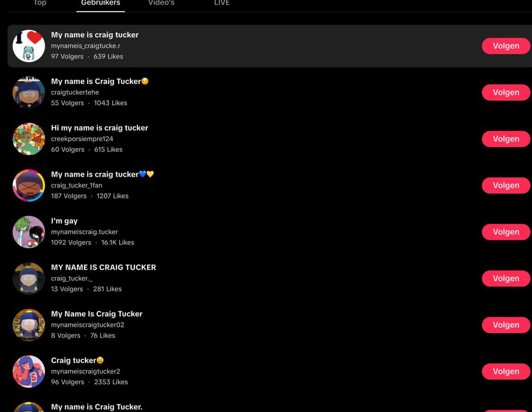
Task: Click Volgen for mynameiscraig.tucker
Action: 506,232
